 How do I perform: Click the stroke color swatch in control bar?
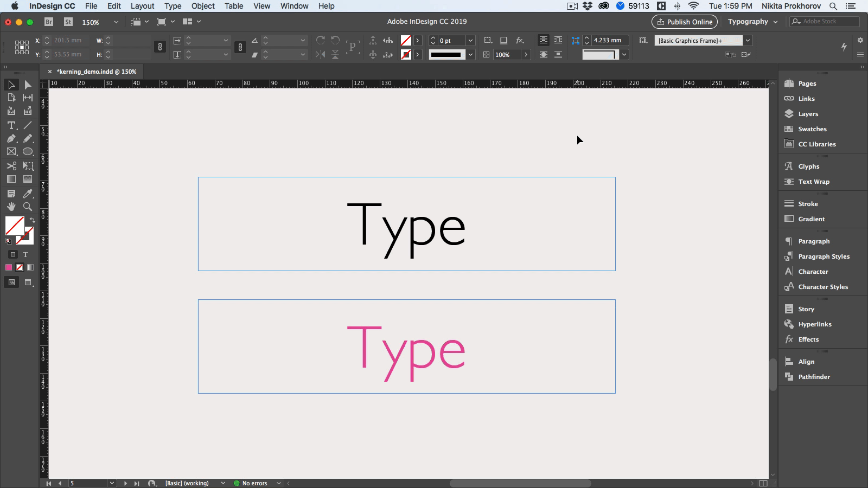point(406,55)
